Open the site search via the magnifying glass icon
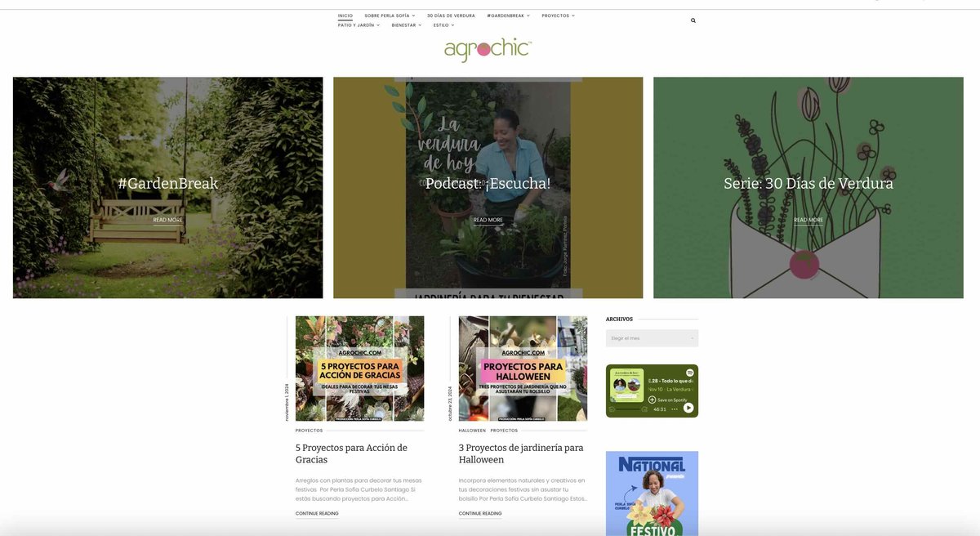The height and width of the screenshot is (536, 980). click(693, 20)
